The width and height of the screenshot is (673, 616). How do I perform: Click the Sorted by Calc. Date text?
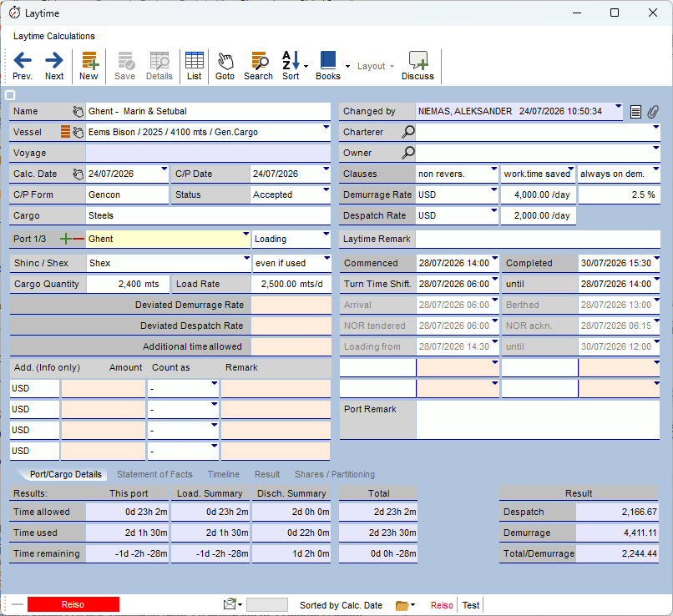[x=341, y=605]
